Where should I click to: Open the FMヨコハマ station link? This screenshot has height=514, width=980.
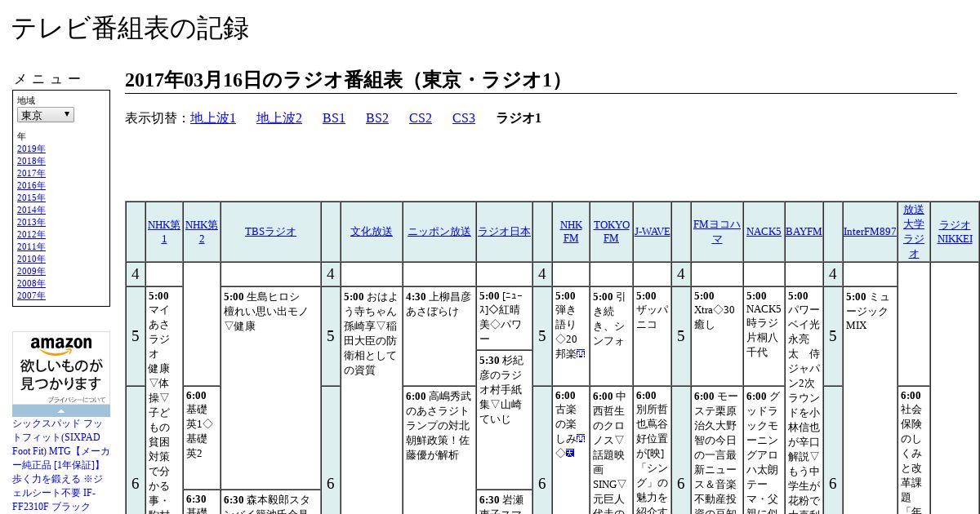click(x=717, y=232)
